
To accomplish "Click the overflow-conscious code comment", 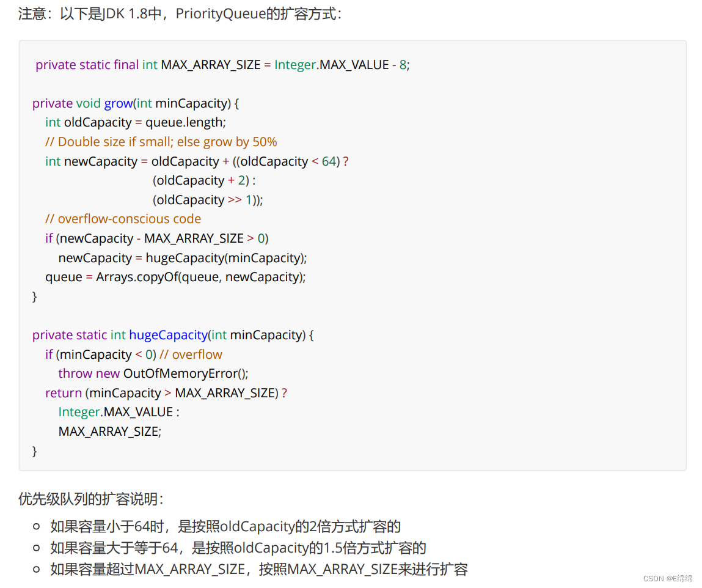I will point(122,218).
